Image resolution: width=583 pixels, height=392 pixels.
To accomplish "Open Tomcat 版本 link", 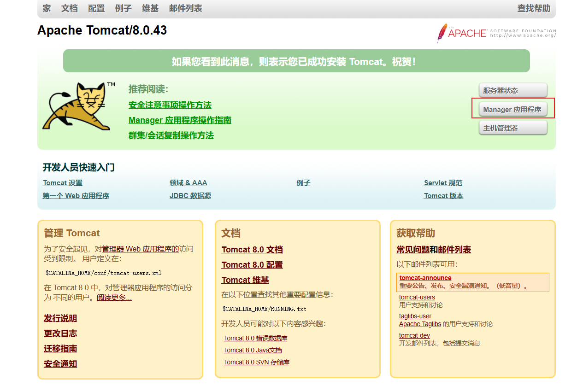I will 444,196.
